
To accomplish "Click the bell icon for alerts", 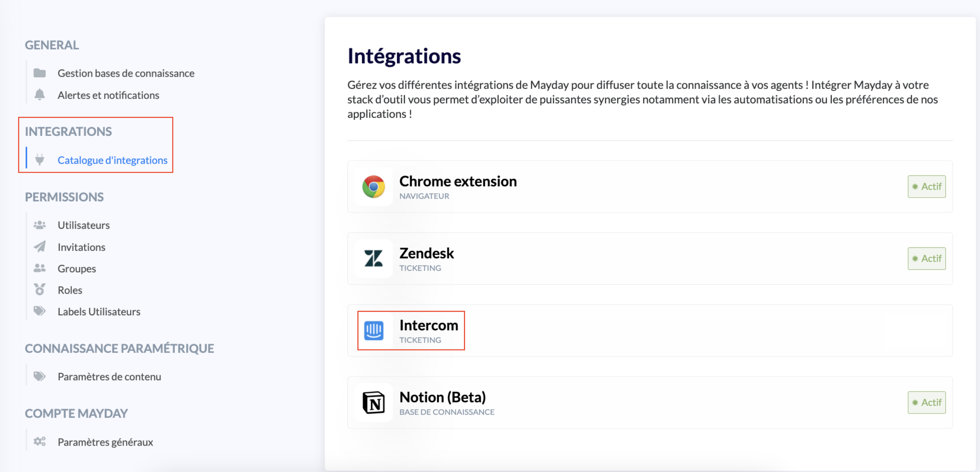I will click(39, 95).
